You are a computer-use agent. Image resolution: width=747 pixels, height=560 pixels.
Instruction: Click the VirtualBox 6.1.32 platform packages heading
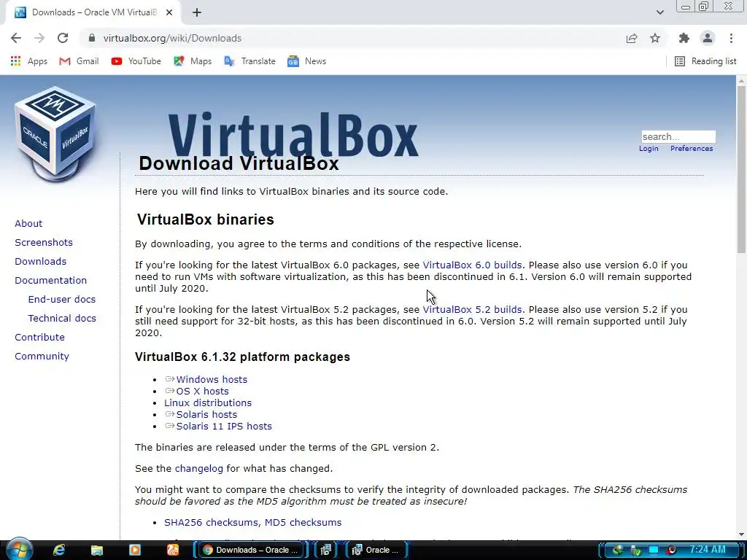pyautogui.click(x=242, y=357)
